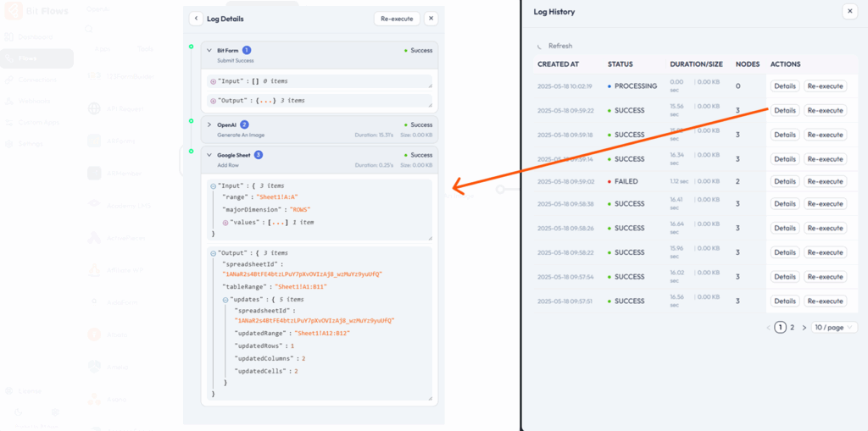Open Connections in the sidebar
868x431 pixels.
(36, 80)
